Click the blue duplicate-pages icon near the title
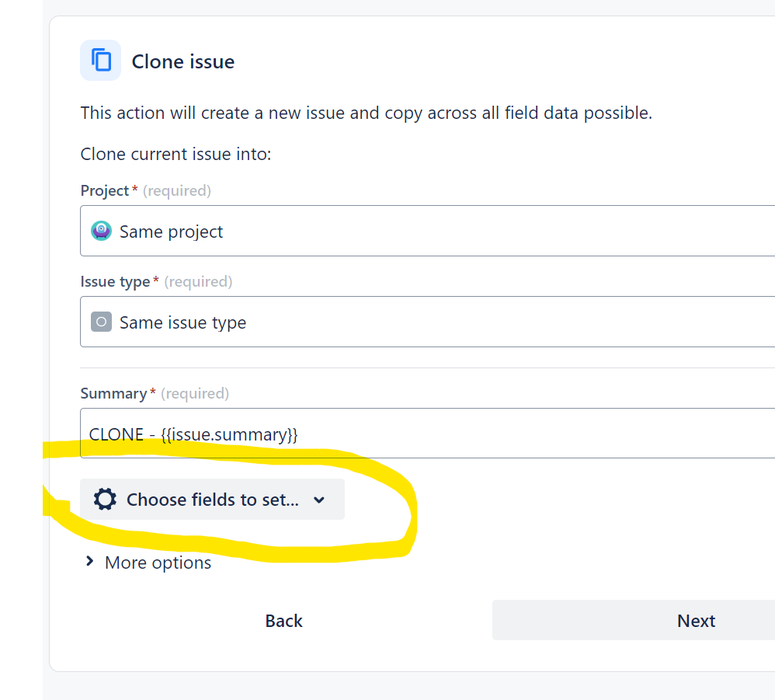Image resolution: width=775 pixels, height=700 pixels. click(100, 61)
